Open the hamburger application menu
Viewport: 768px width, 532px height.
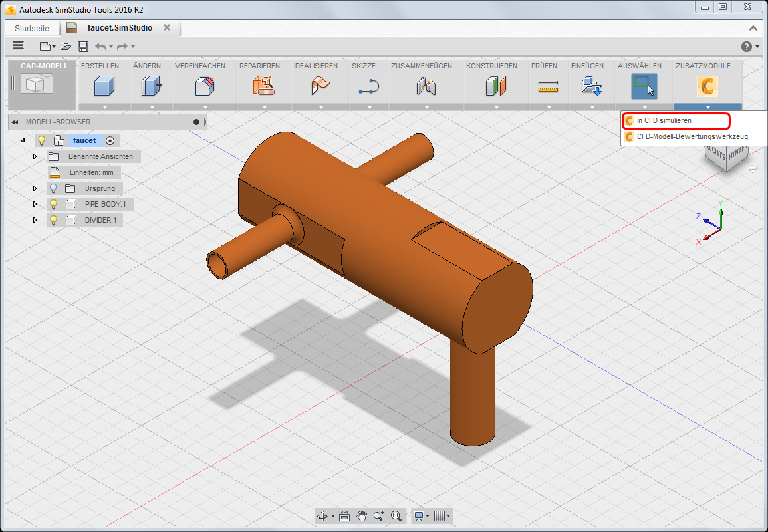click(18, 46)
